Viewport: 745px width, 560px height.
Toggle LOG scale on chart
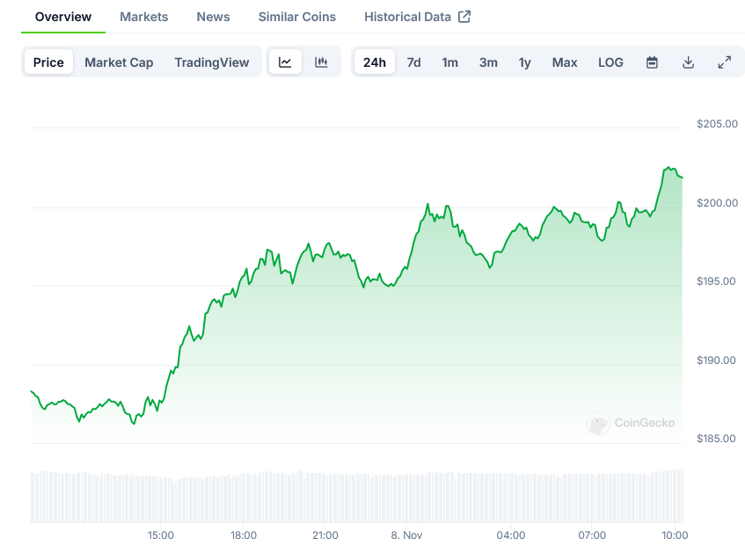point(610,62)
